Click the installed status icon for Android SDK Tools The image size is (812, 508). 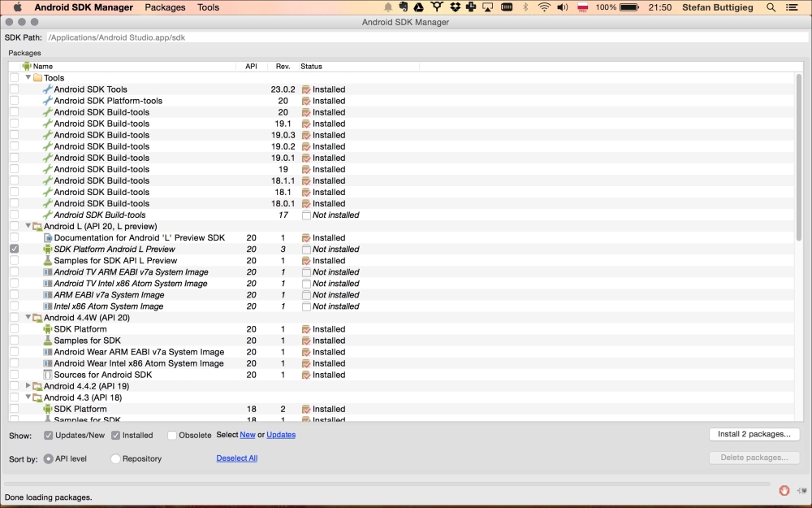point(306,89)
